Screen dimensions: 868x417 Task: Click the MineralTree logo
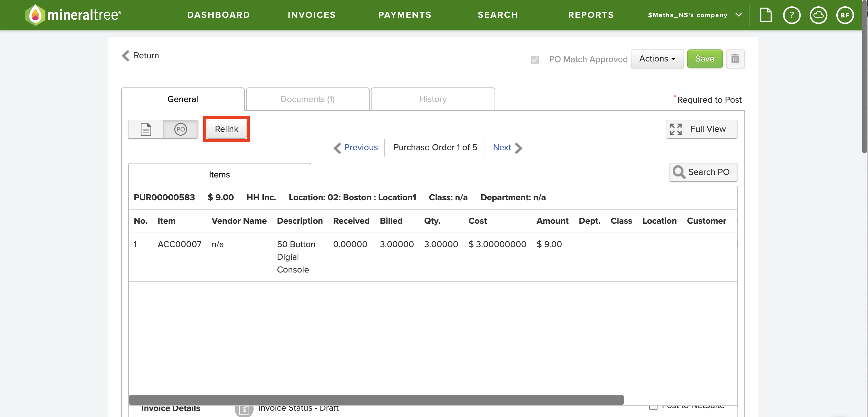pos(73,15)
